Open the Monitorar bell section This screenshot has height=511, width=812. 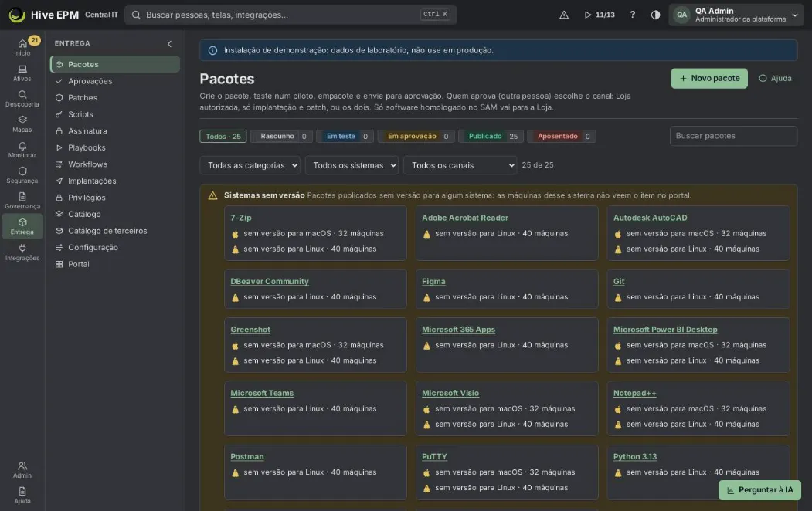coord(22,150)
